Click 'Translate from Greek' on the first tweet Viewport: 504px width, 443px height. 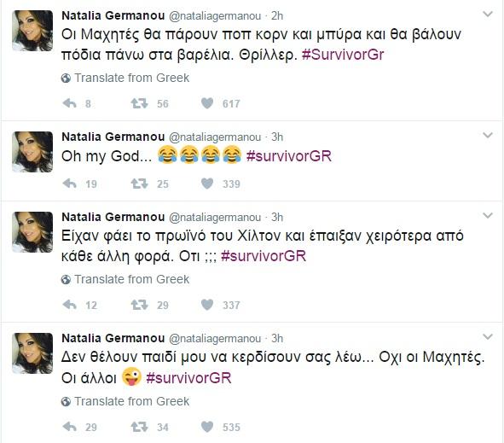(x=125, y=78)
